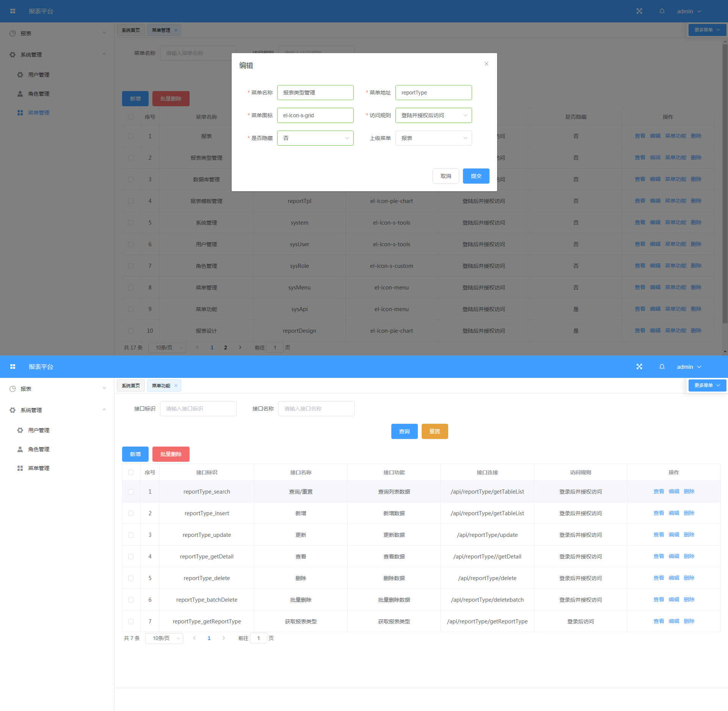The width and height of the screenshot is (728, 711).
Task: Open the 上级菜单 dropdown showing 报表
Action: coord(433,138)
